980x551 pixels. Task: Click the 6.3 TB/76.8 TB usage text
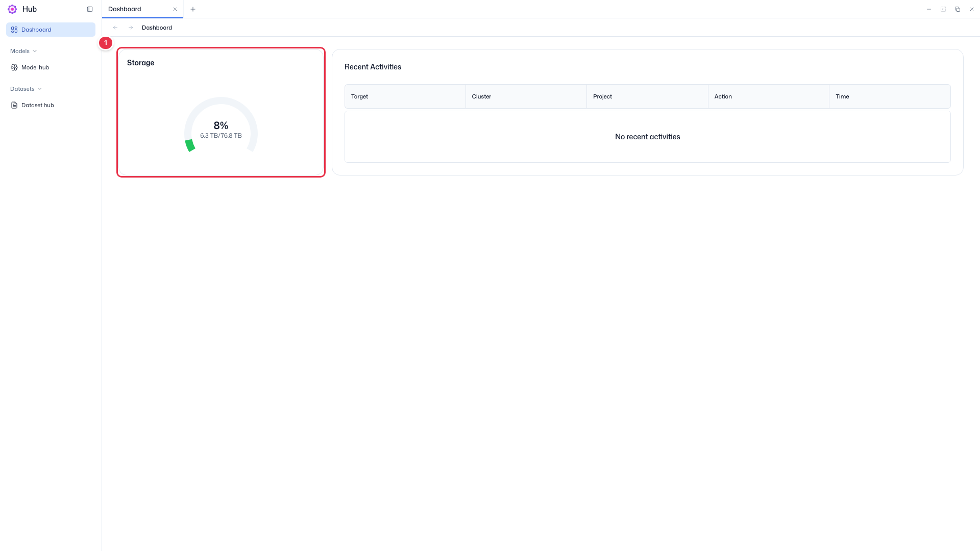coord(221,136)
